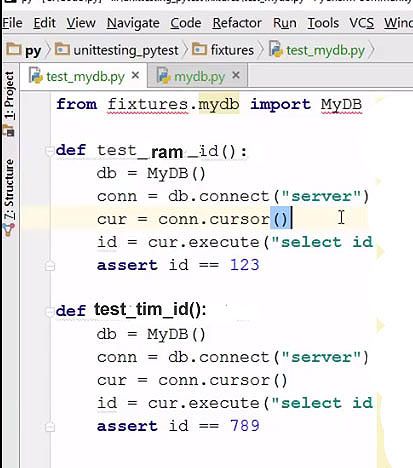Click the Python file icon on test_mydb.py tab
This screenshot has width=413, height=468.
click(x=35, y=76)
